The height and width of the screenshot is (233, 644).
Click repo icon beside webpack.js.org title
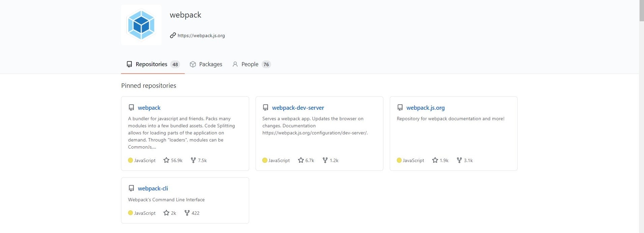[x=400, y=108]
